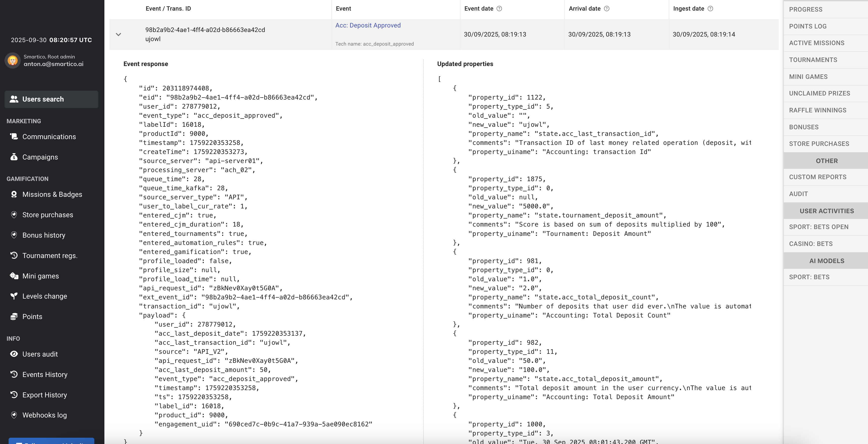Switch to the Active Missions tab
Screen dimensions: 868x444
(817, 43)
